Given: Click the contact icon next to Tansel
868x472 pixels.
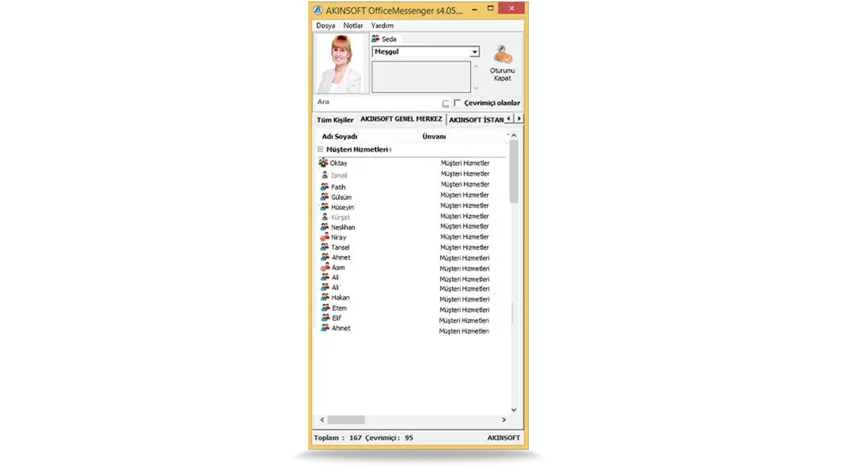Looking at the screenshot, I should click(x=325, y=247).
